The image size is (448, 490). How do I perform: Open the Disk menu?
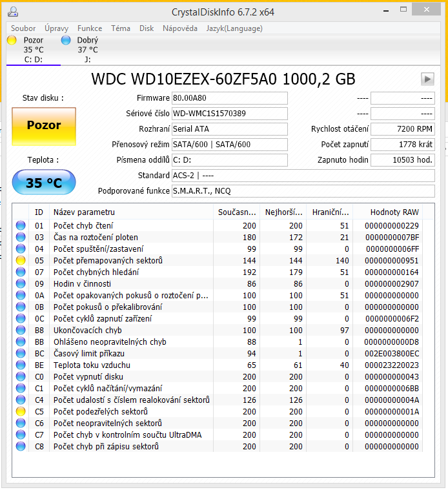(147, 28)
